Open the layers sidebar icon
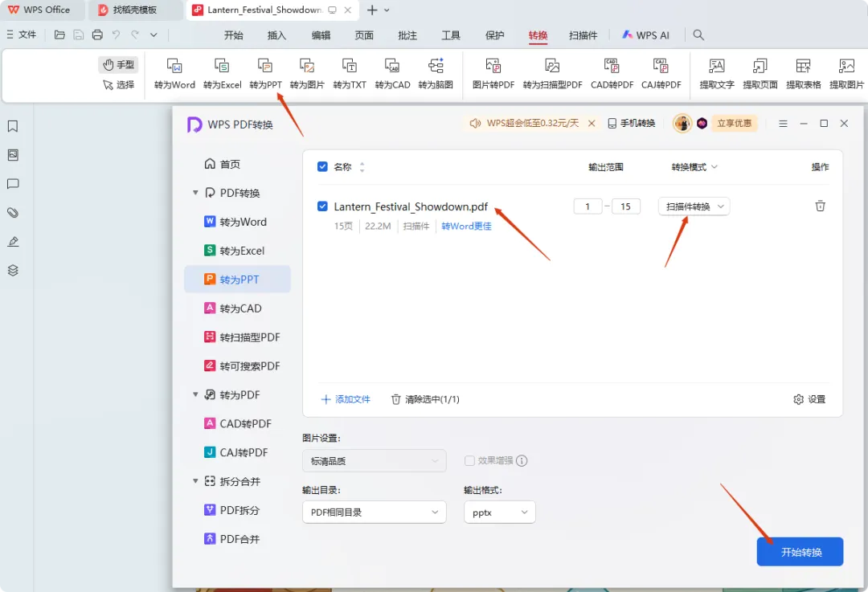The image size is (868, 592). tap(13, 270)
